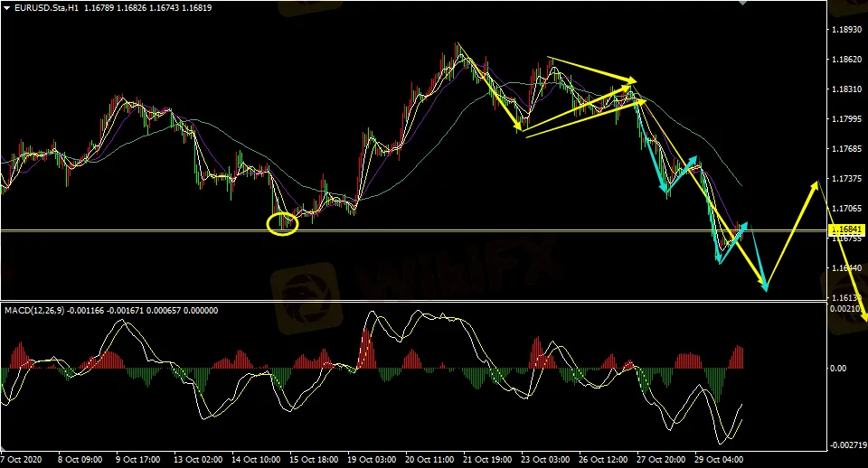Click the 8 Oct 09:00 time label

(x=80, y=460)
